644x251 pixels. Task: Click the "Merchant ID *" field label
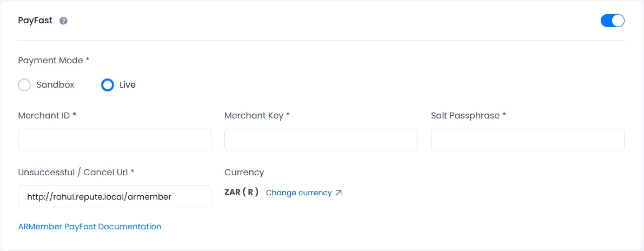(47, 115)
